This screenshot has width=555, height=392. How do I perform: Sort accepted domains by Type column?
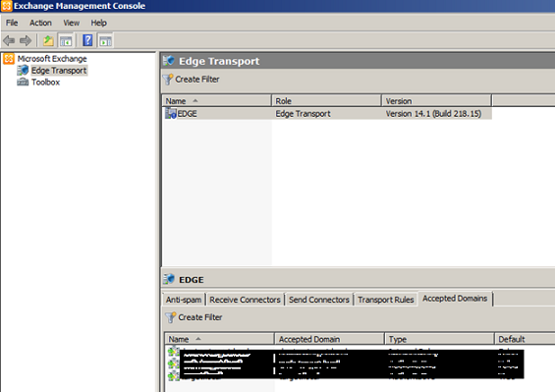439,339
